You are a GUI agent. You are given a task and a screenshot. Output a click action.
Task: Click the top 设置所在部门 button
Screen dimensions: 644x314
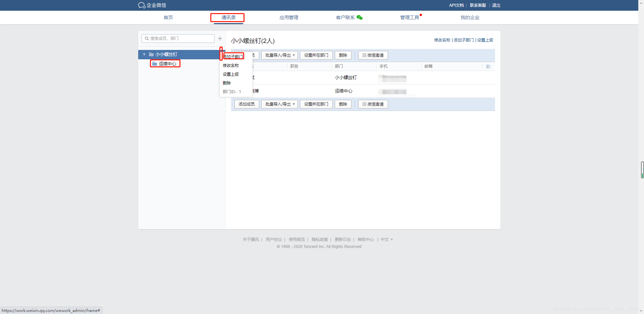[x=316, y=55]
